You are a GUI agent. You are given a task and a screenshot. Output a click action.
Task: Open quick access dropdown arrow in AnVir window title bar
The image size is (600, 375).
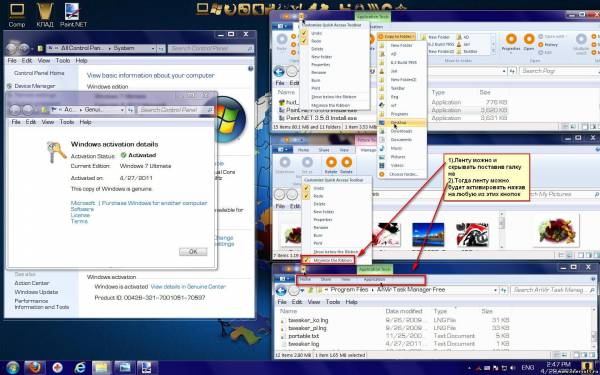click(x=303, y=270)
